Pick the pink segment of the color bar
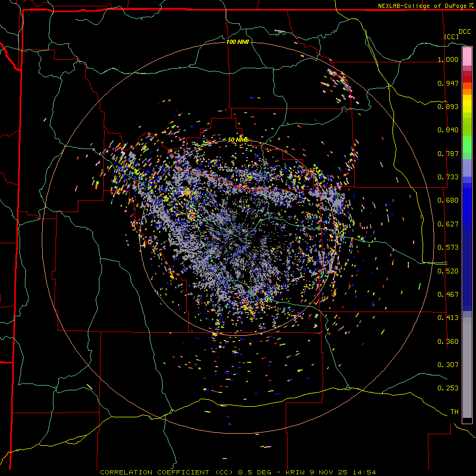476x476 pixels. tap(467, 57)
